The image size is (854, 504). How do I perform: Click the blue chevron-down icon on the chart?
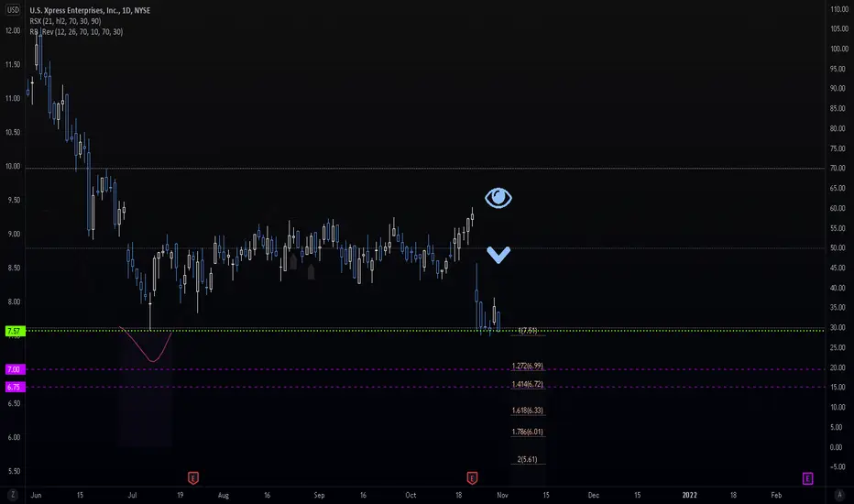point(498,255)
